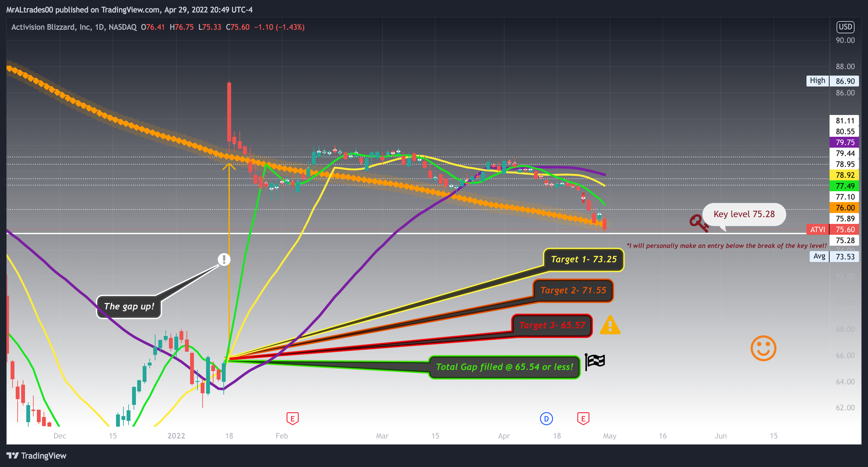This screenshot has width=868, height=467.
Task: Click the dividend D marker in April
Action: [x=546, y=419]
